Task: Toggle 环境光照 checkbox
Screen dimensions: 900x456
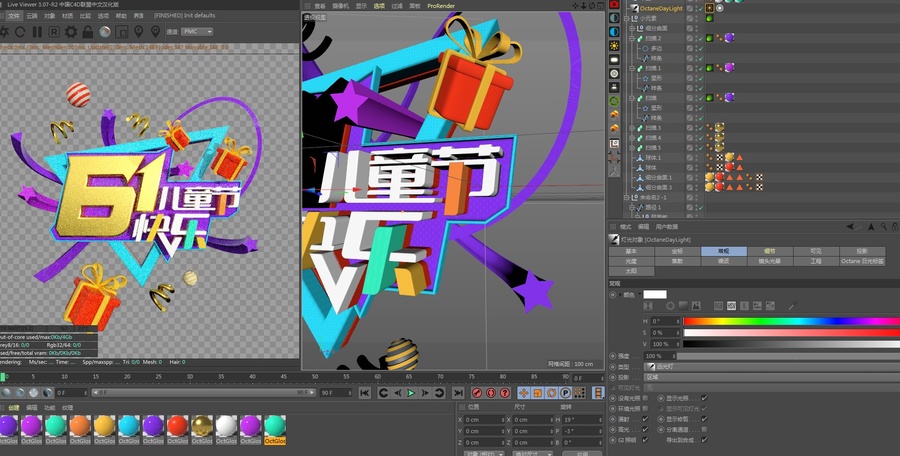Action: coord(645,408)
